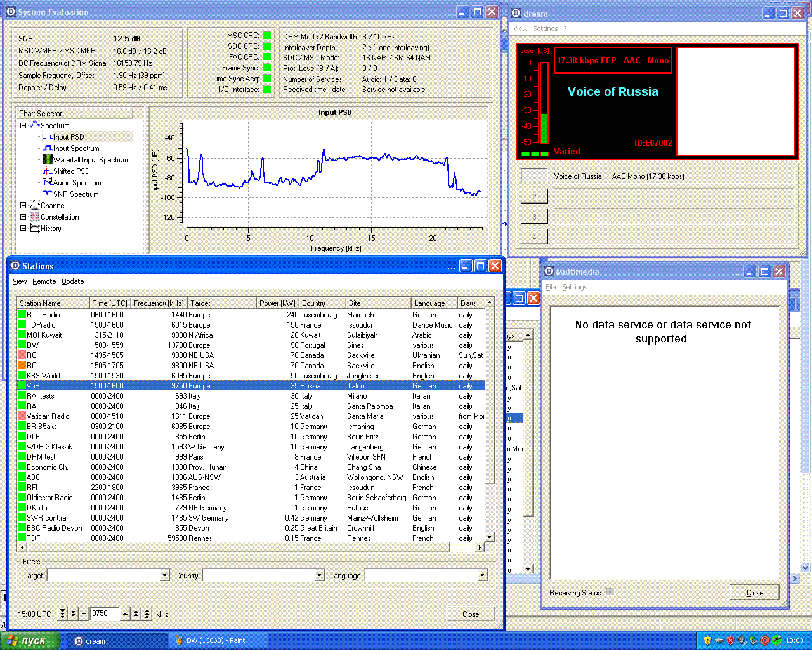Open the Update menu in Stations window

[73, 281]
